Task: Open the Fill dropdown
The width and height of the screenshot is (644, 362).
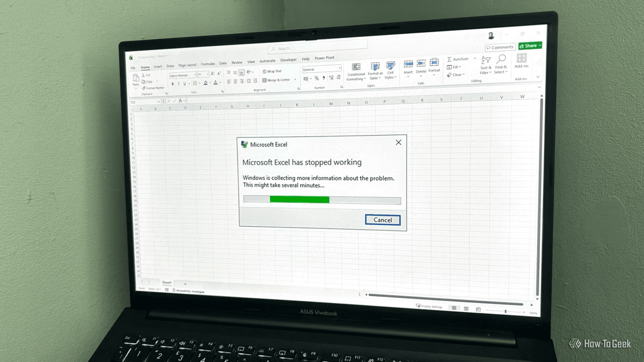Action: click(x=454, y=67)
